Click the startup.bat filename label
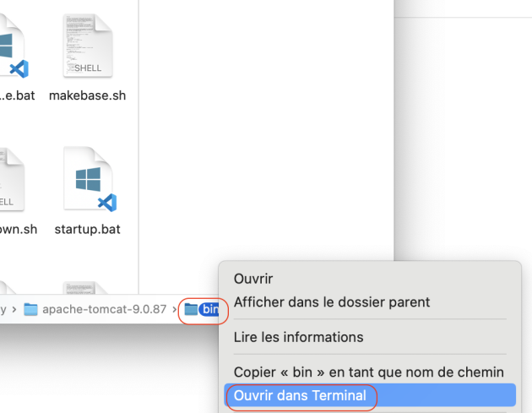Image resolution: width=532 pixels, height=413 pixels. (x=87, y=229)
